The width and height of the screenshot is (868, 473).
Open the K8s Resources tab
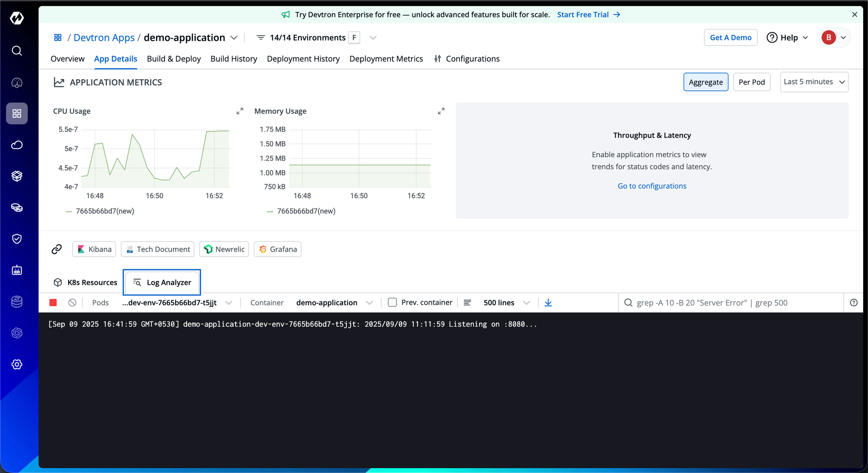point(85,282)
